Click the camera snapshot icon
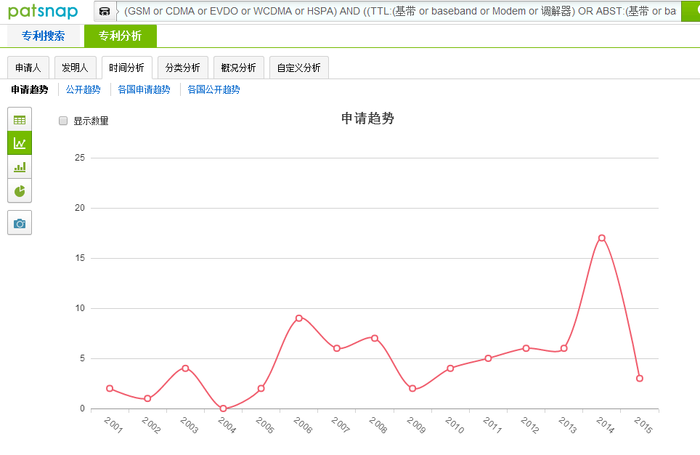The width and height of the screenshot is (700, 455). click(x=20, y=223)
